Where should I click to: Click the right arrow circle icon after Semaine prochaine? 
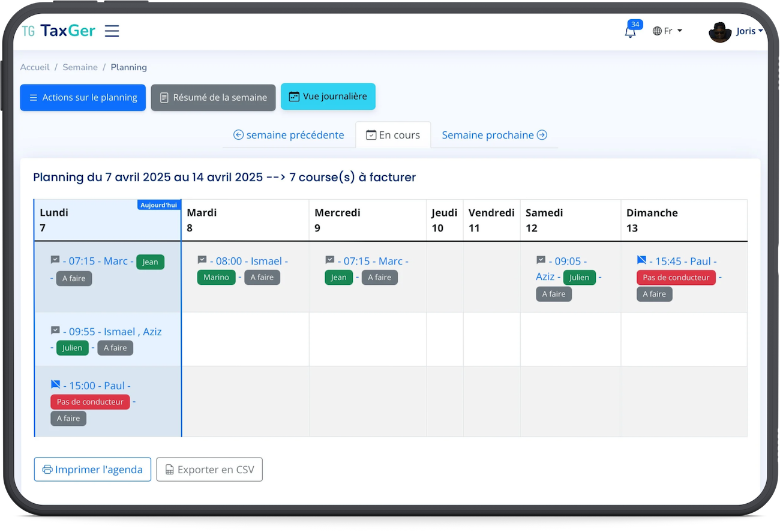click(x=542, y=135)
